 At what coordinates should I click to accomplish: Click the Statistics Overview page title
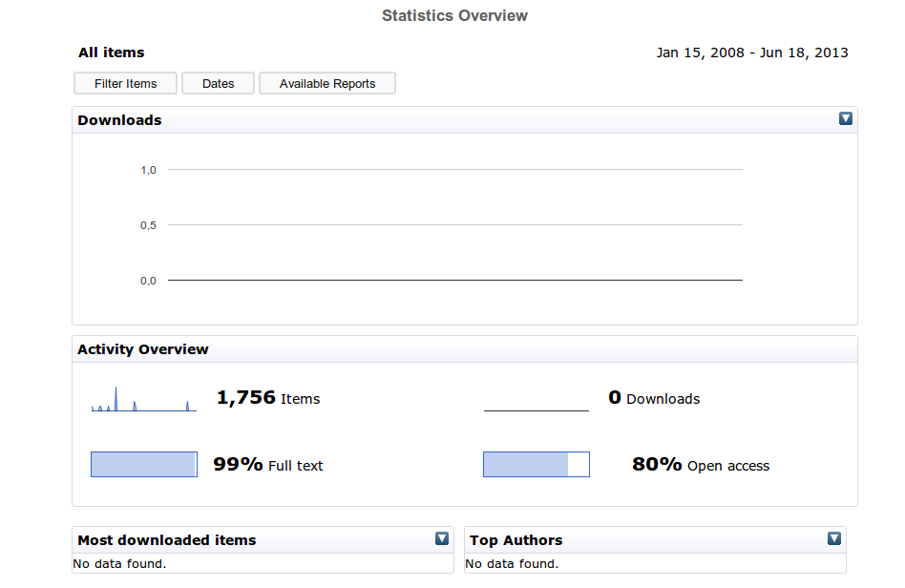click(x=454, y=15)
